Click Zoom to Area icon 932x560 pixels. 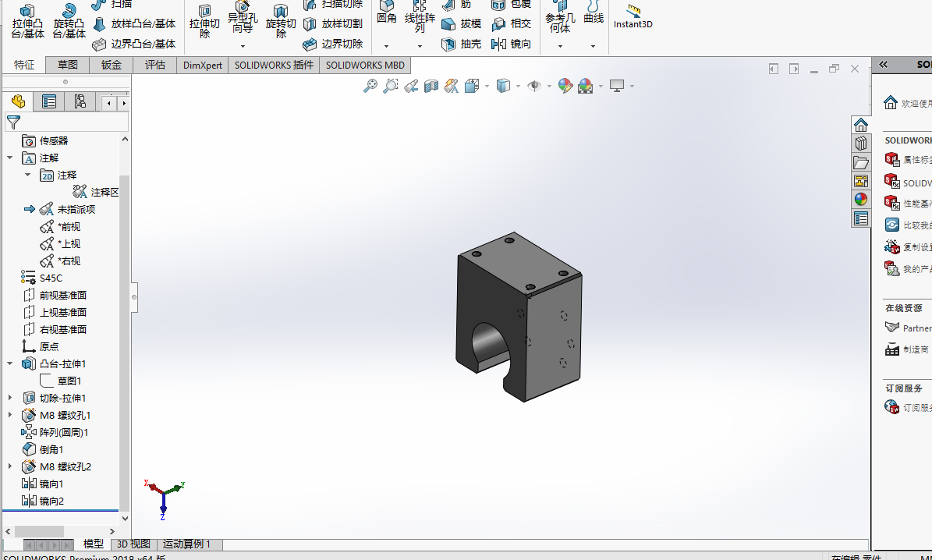(391, 87)
